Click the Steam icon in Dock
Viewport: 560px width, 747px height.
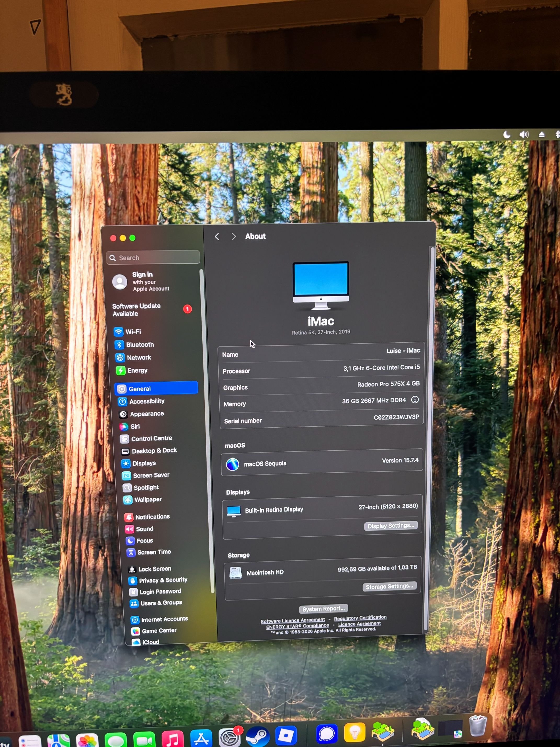(258, 736)
